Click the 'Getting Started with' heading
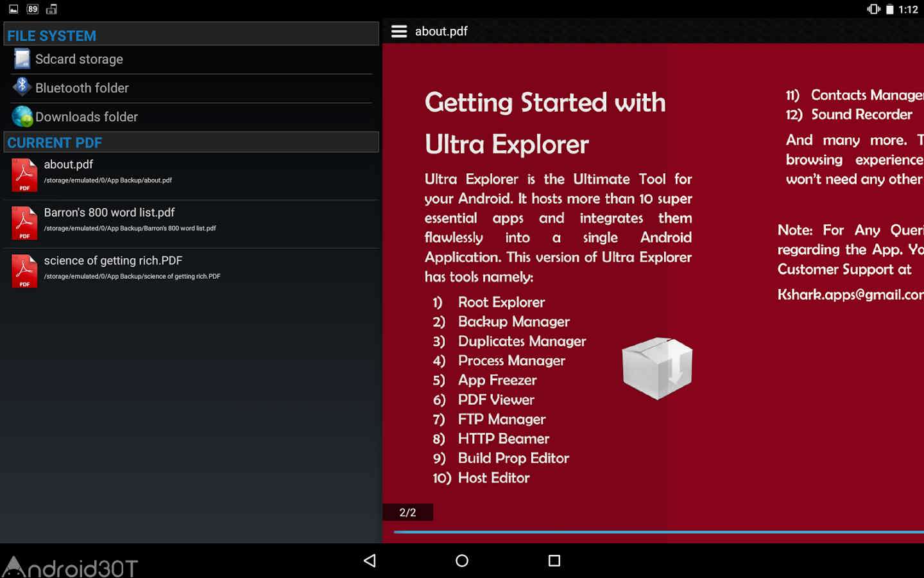The height and width of the screenshot is (578, 924). [545, 103]
